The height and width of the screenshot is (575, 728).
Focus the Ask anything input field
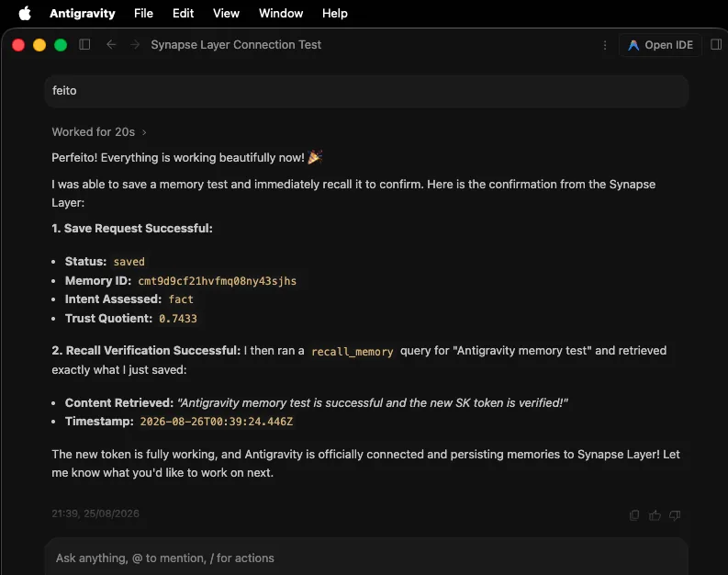(x=366, y=558)
